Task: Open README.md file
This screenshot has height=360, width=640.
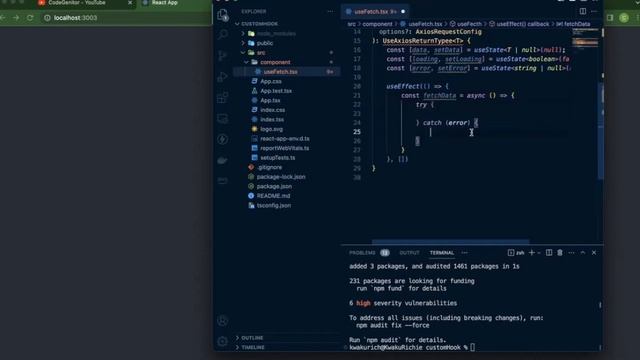Action: click(x=273, y=196)
